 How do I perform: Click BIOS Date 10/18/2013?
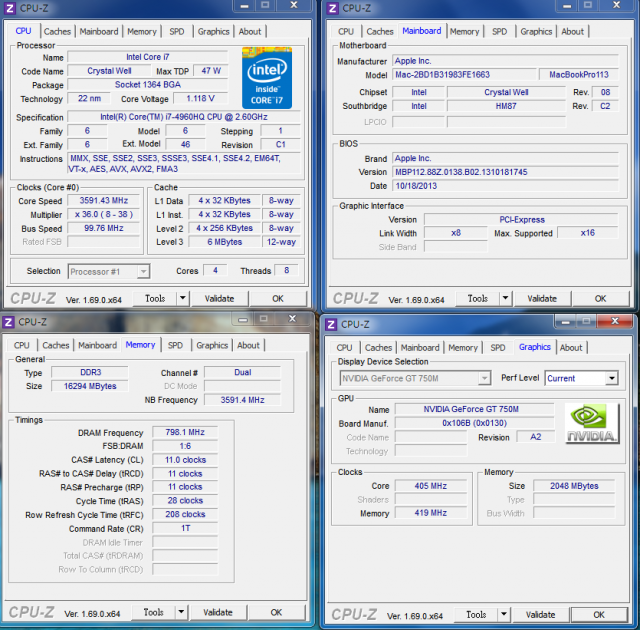505,186
